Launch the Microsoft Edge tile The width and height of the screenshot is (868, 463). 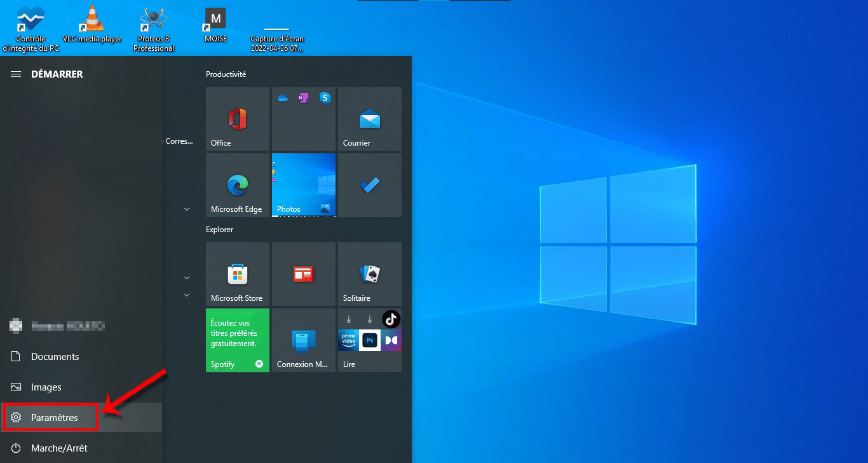pos(238,185)
